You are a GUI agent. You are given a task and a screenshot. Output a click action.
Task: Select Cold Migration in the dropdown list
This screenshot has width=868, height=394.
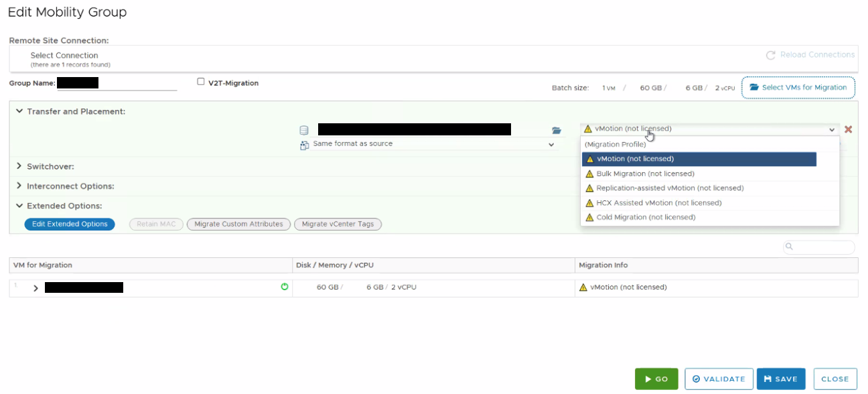pos(646,217)
